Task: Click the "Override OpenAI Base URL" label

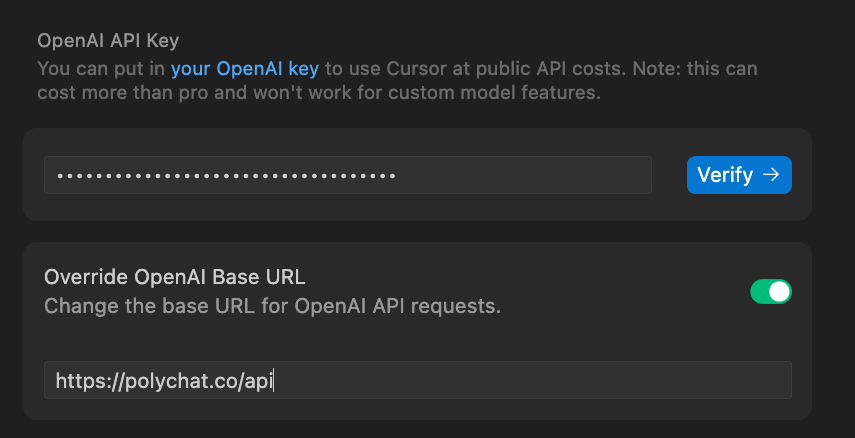Action: tap(175, 277)
